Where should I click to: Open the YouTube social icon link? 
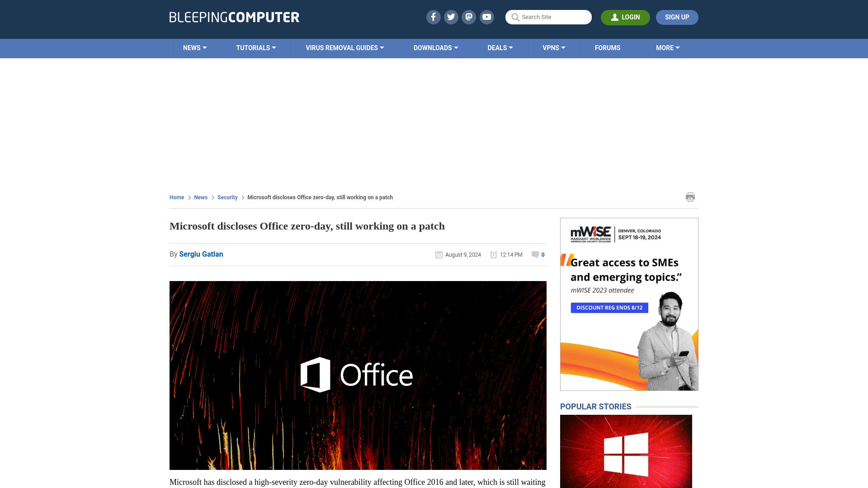[487, 17]
